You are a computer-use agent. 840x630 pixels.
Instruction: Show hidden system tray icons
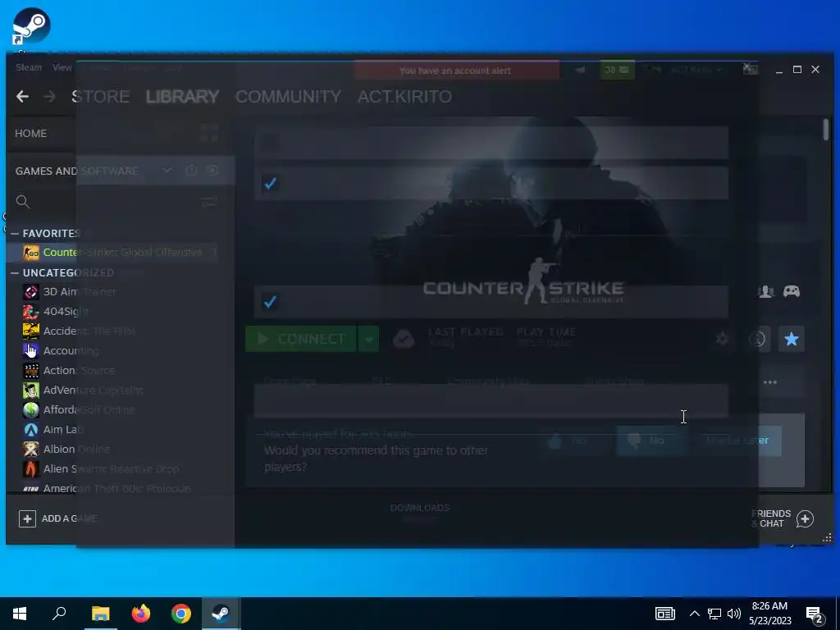[694, 614]
